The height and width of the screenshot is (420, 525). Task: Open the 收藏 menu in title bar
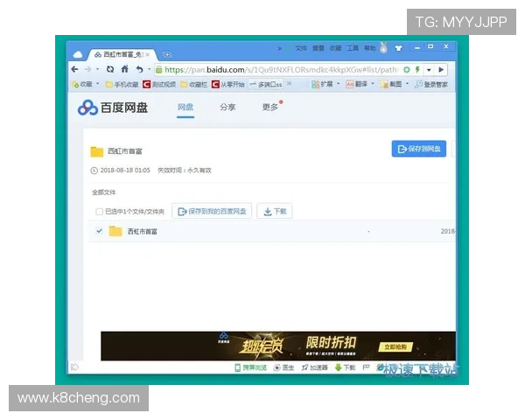335,48
